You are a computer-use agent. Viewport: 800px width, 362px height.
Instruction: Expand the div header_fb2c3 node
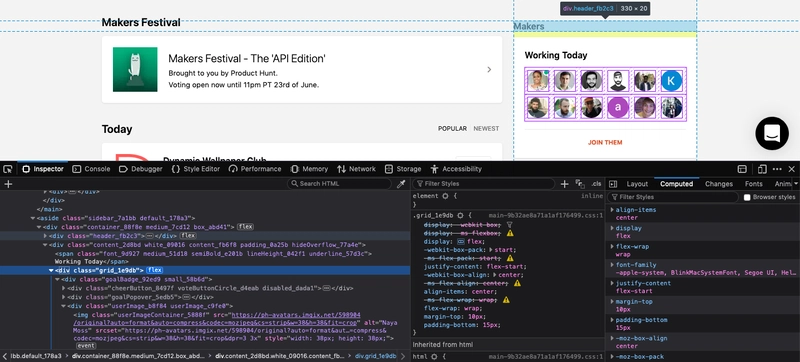(x=45, y=236)
